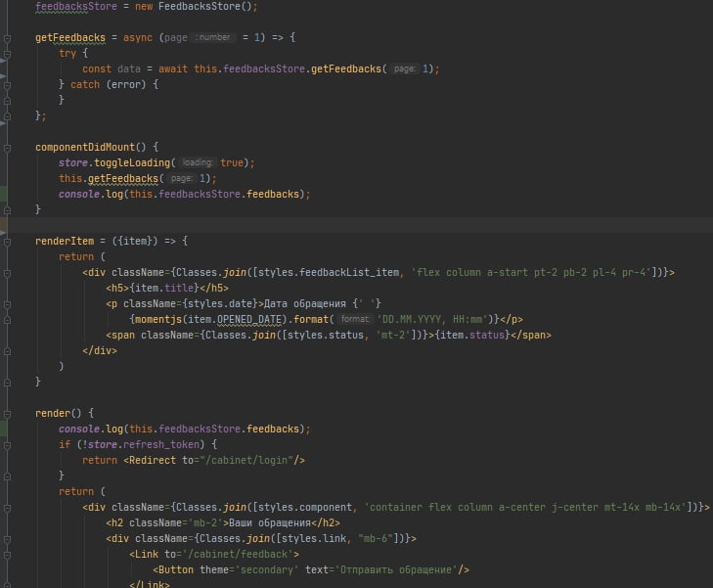Image resolution: width=713 pixels, height=588 pixels.
Task: Fold the styles.link div element
Action: [7, 539]
